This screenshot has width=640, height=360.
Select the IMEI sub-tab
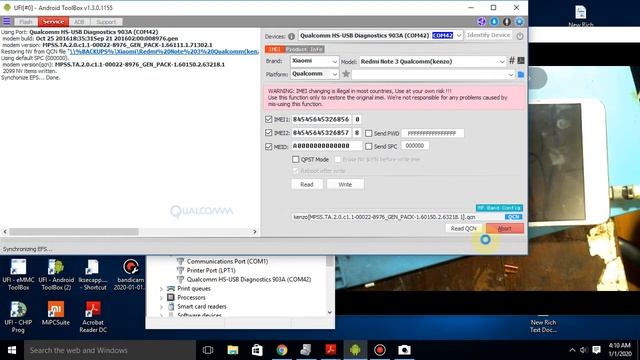click(x=275, y=49)
